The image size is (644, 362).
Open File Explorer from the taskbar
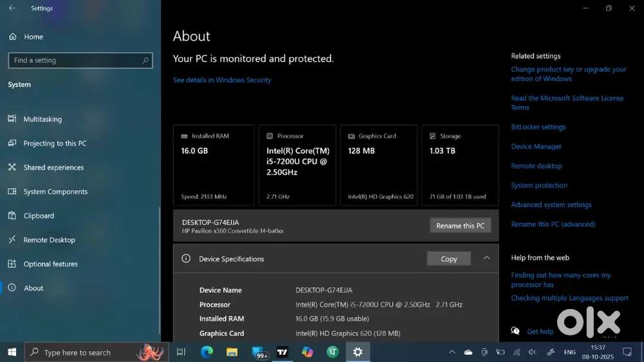click(x=232, y=352)
